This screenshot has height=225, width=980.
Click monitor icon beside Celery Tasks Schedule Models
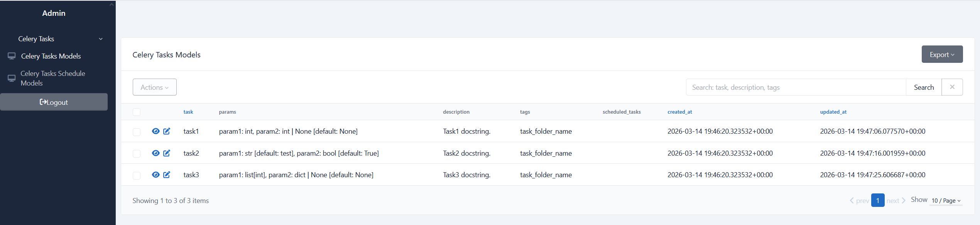click(x=12, y=78)
